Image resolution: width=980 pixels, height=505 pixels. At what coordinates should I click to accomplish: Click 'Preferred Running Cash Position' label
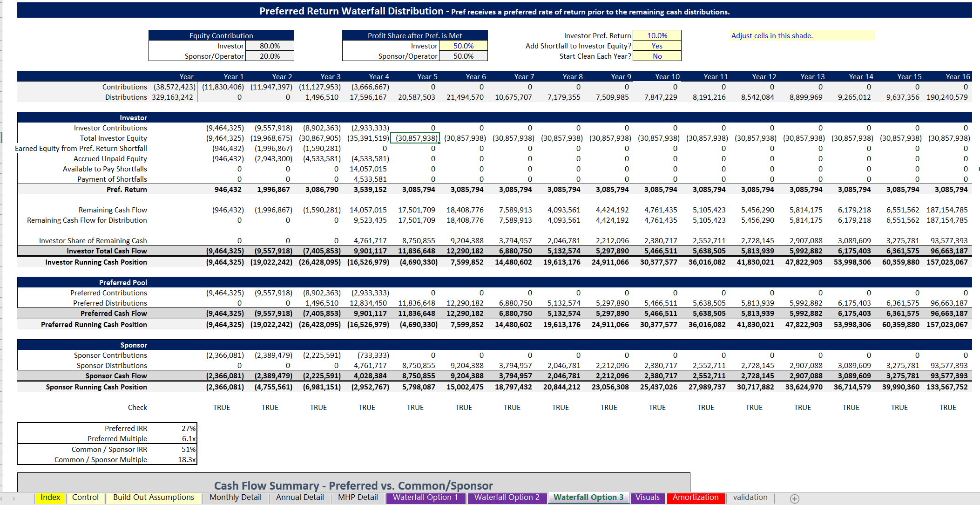point(94,324)
